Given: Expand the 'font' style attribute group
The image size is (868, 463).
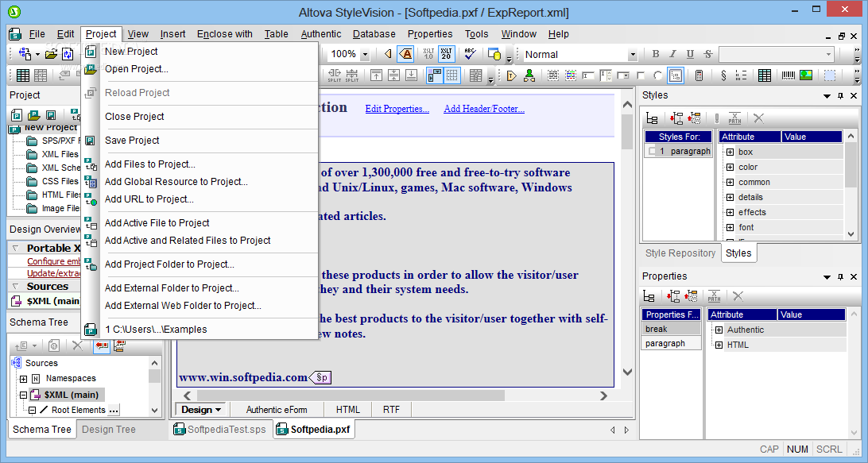Looking at the screenshot, I should (730, 227).
